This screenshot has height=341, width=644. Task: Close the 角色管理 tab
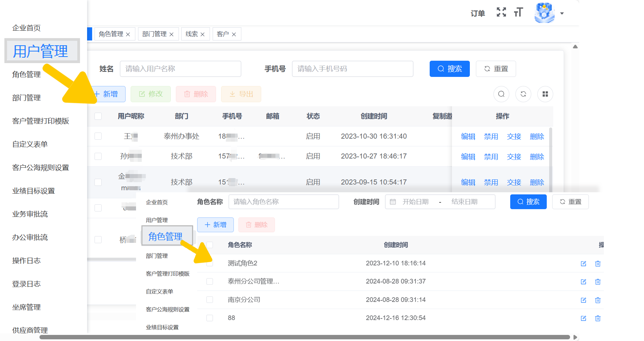128,34
